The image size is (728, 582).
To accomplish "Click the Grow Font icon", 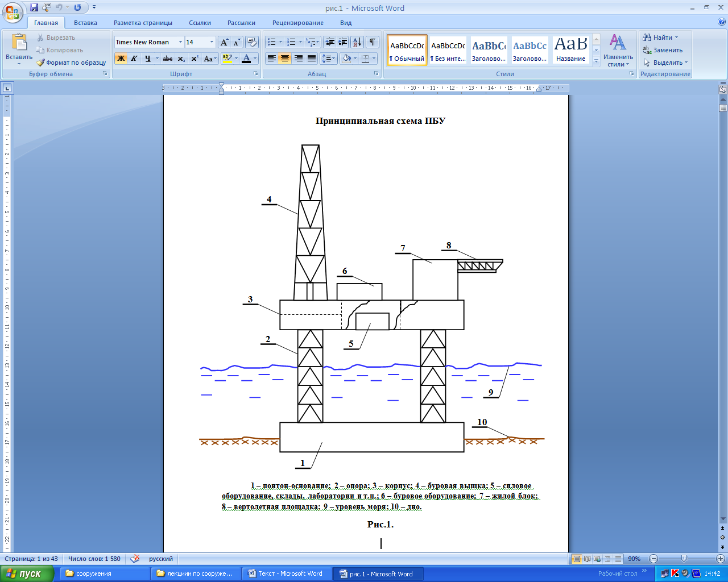I will coord(224,42).
